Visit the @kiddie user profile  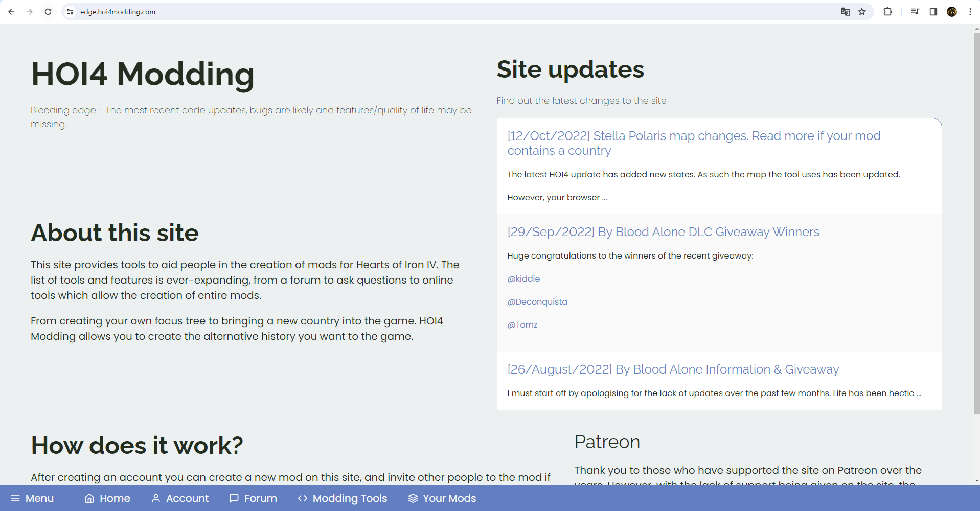tap(523, 278)
